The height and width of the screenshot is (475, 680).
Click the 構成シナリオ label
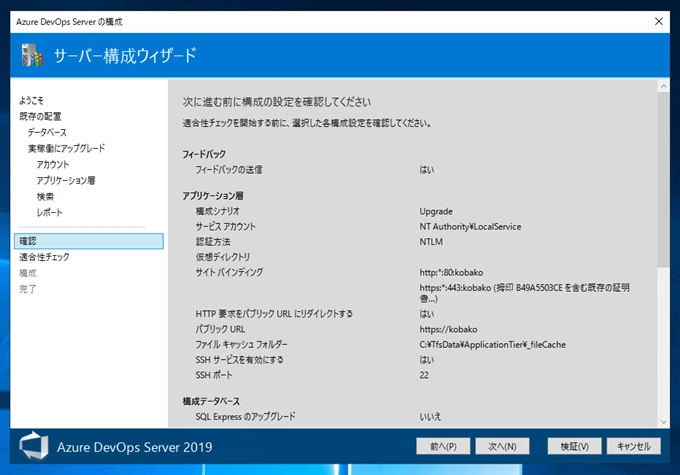point(217,211)
